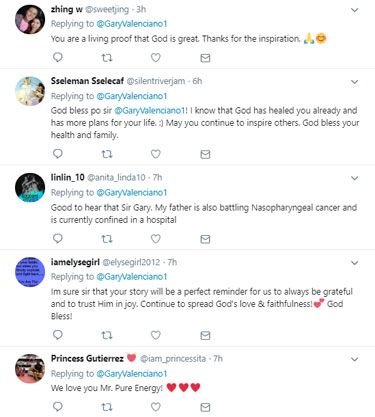Expand options chevron on Sseleman Sselecaf's tweet

pos(354,82)
